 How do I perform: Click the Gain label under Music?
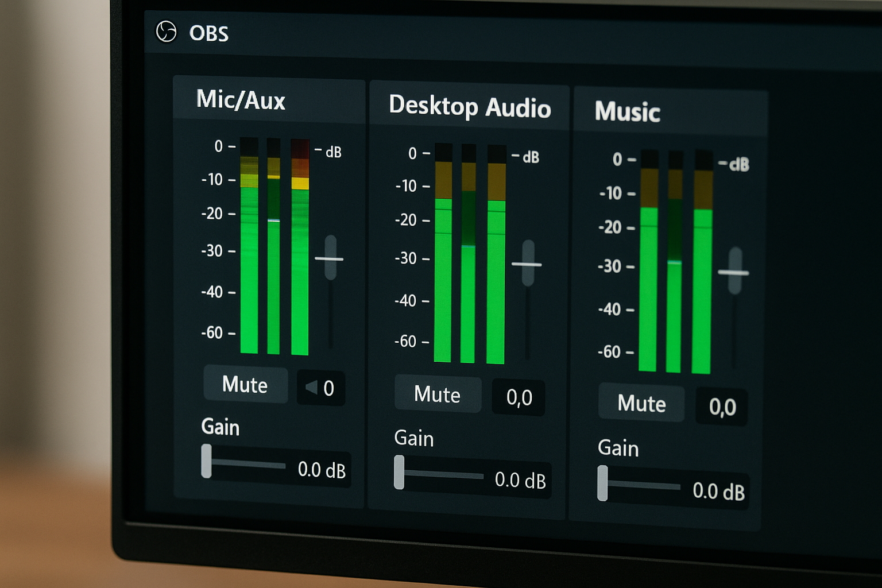[618, 448]
